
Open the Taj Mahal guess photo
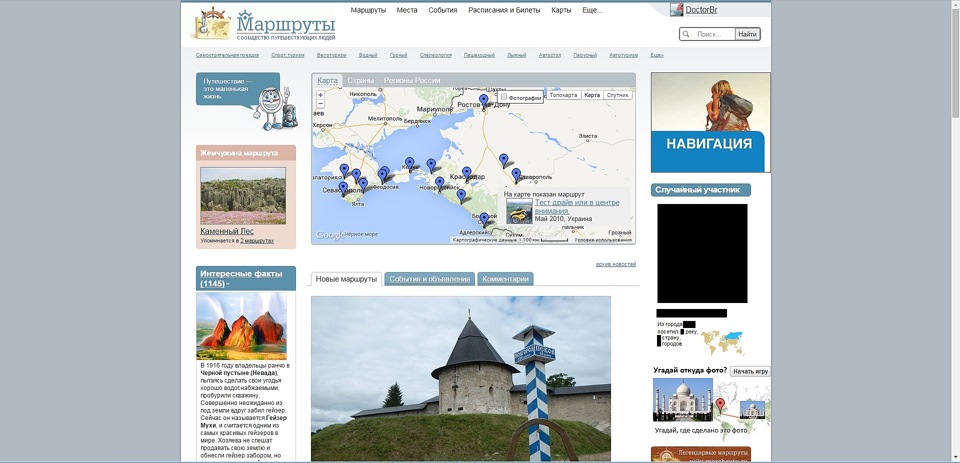tap(683, 399)
